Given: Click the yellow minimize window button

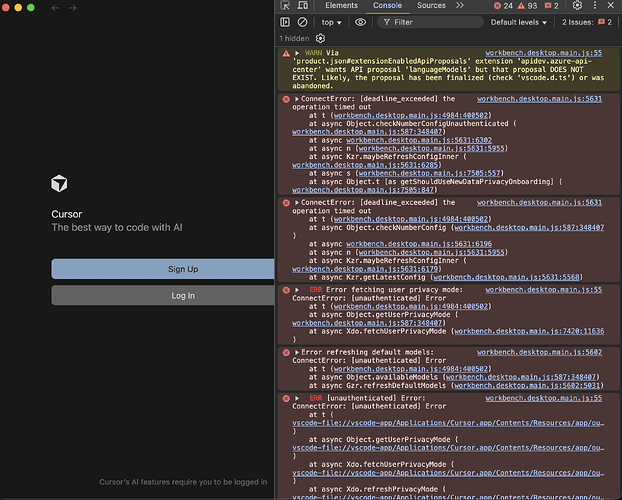Looking at the screenshot, I should [18, 8].
